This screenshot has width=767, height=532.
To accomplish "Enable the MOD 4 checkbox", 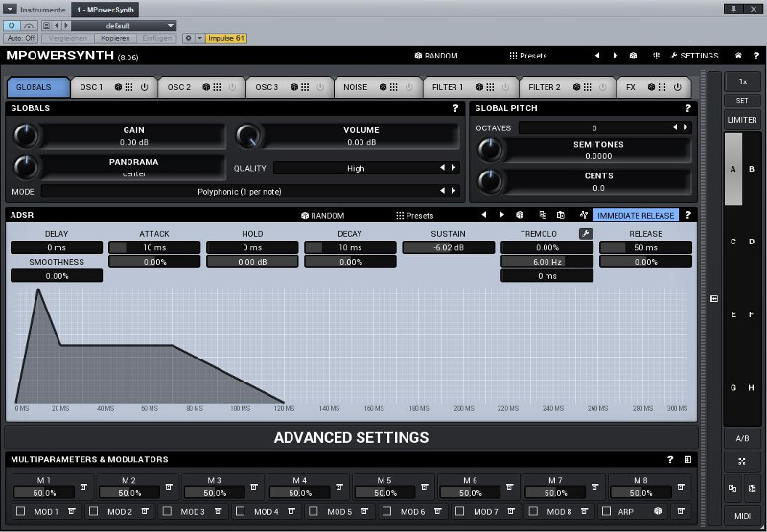I will tap(241, 511).
